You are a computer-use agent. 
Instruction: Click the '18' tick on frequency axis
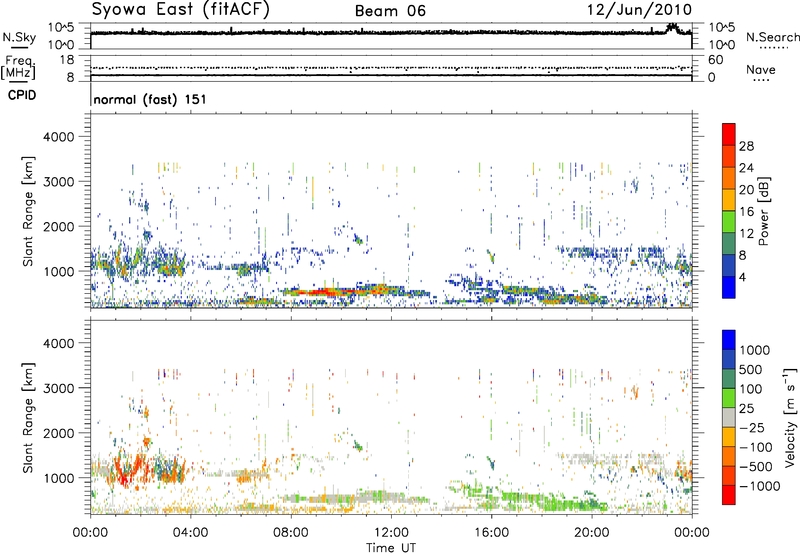point(67,60)
